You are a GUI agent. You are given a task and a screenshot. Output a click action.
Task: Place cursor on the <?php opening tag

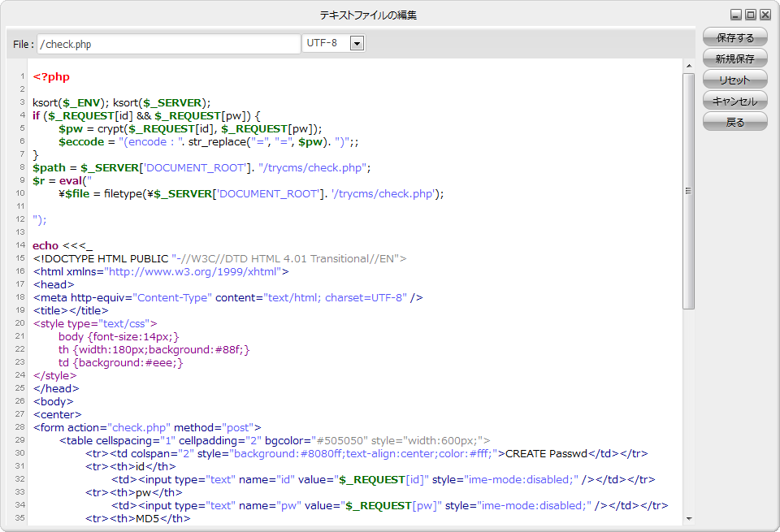click(51, 77)
